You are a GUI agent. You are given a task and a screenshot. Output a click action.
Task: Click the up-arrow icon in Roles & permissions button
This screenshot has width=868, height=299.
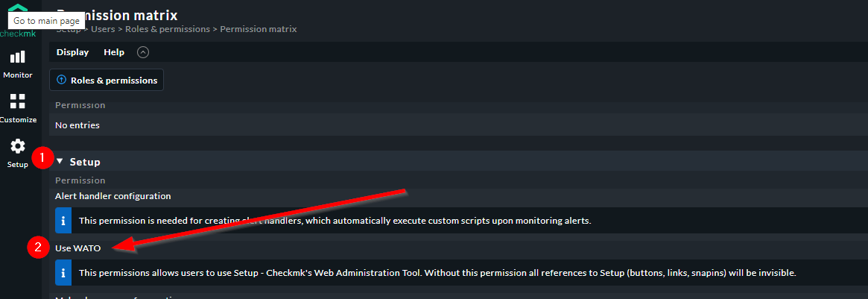tap(61, 81)
